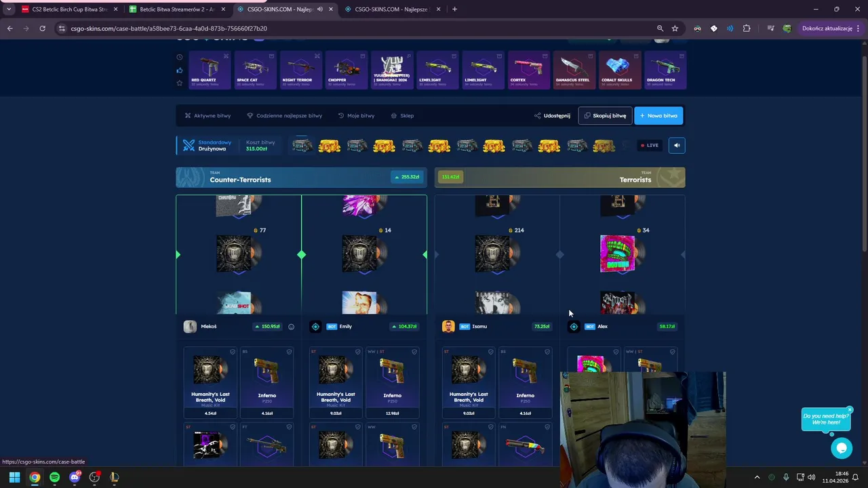Open the zoom magnifier icon in address bar
The width and height of the screenshot is (868, 488).
pyautogui.click(x=660, y=28)
